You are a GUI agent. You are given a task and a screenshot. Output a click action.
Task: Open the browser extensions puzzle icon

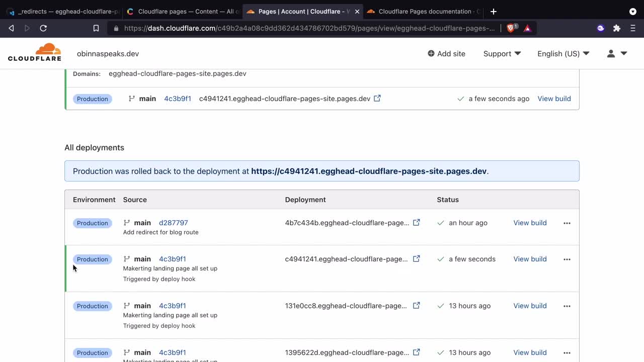(617, 28)
